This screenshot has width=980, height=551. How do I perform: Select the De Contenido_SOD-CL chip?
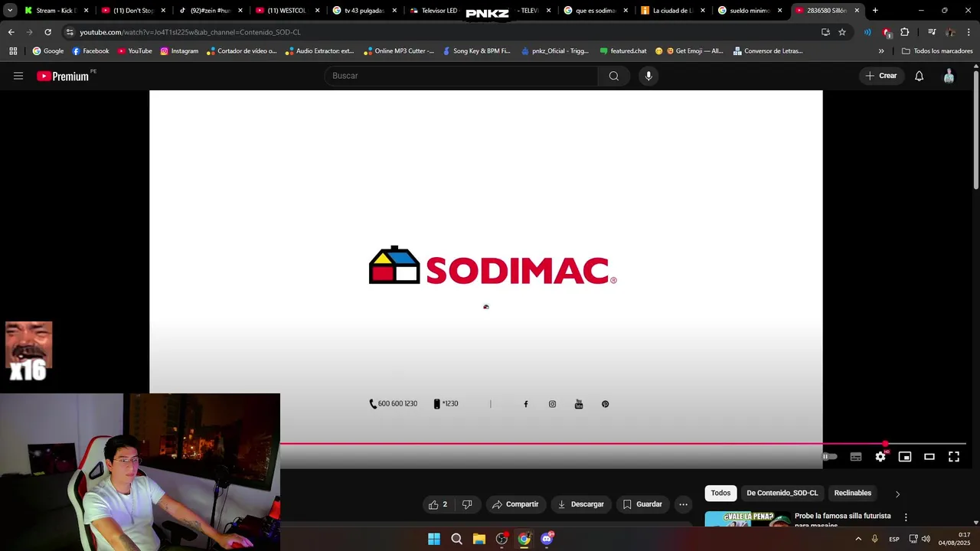point(782,493)
